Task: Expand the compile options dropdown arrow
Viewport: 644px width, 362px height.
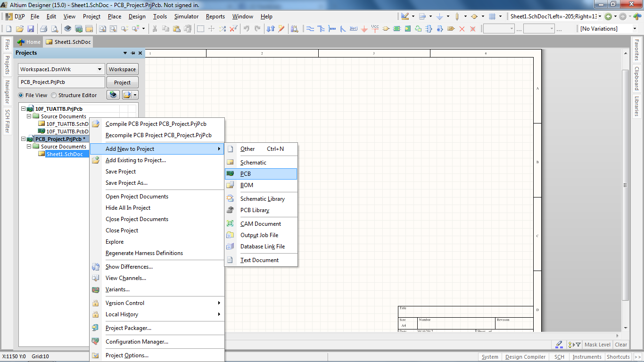Action: (x=135, y=95)
